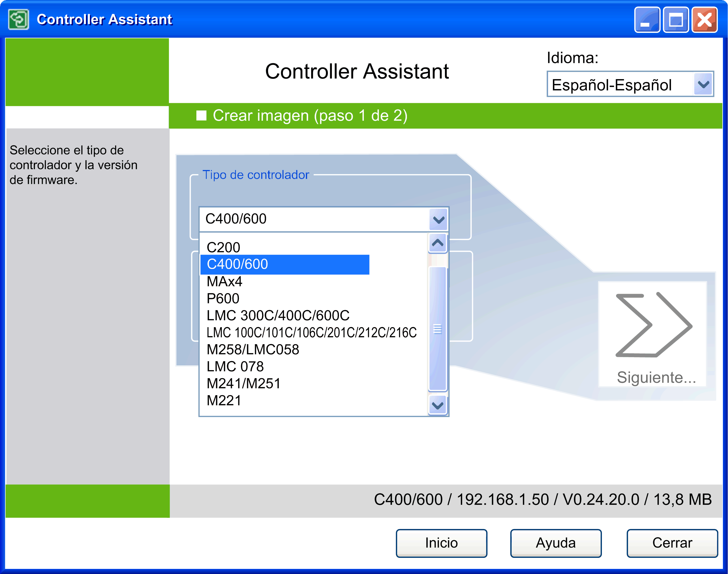Click the C400/600 combo box field

[314, 219]
